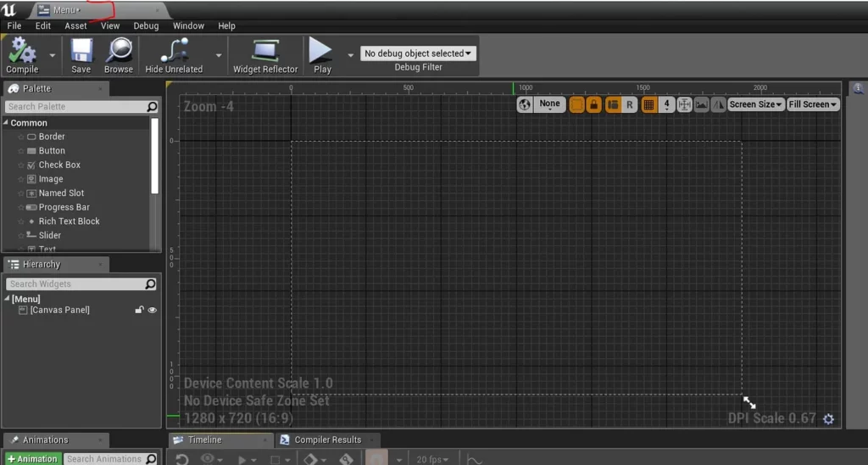Image resolution: width=868 pixels, height=465 pixels.
Task: Click the flip mirror icon
Action: pyautogui.click(x=718, y=104)
